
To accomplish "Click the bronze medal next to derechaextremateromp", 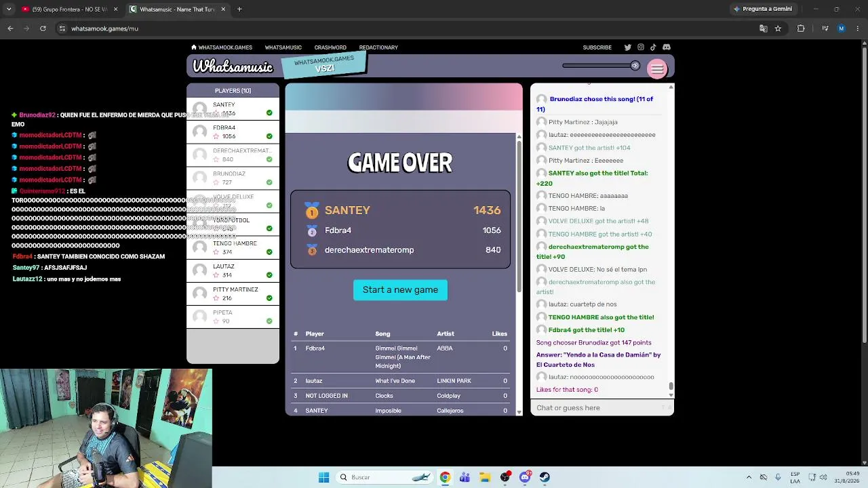I will [312, 251].
